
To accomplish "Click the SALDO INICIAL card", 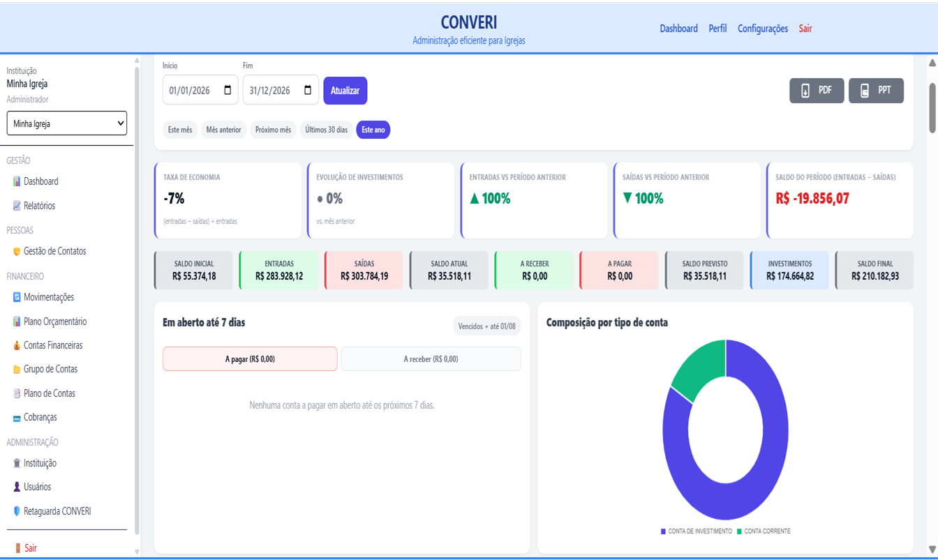I will click(x=193, y=271).
